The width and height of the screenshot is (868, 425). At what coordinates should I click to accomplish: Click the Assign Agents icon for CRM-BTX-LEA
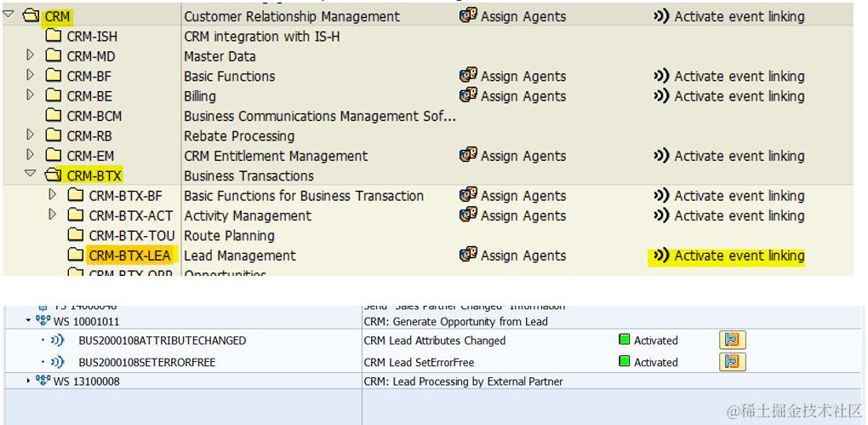click(x=468, y=255)
